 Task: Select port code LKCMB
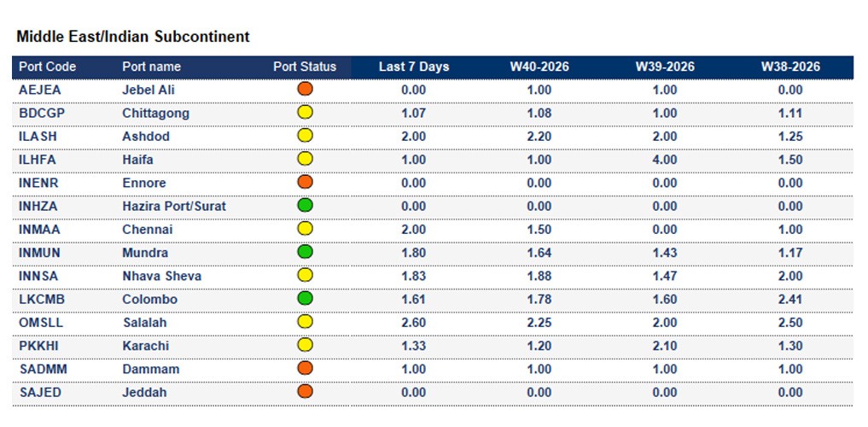tap(42, 300)
